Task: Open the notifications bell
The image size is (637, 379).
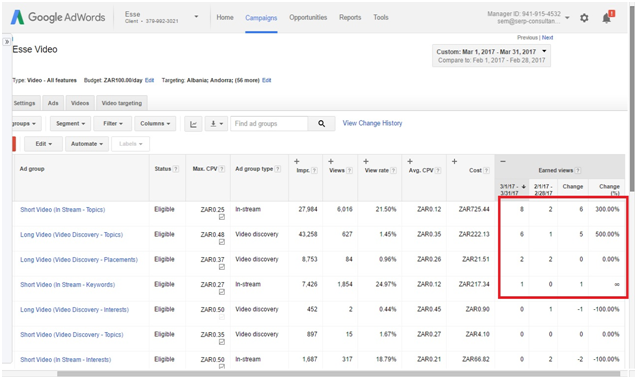Action: pos(608,17)
